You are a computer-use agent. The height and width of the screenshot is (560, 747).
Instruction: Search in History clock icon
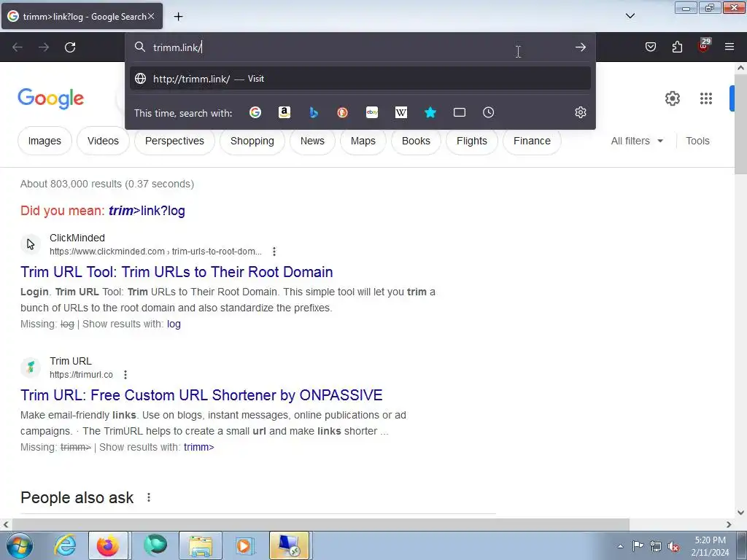[x=488, y=112]
